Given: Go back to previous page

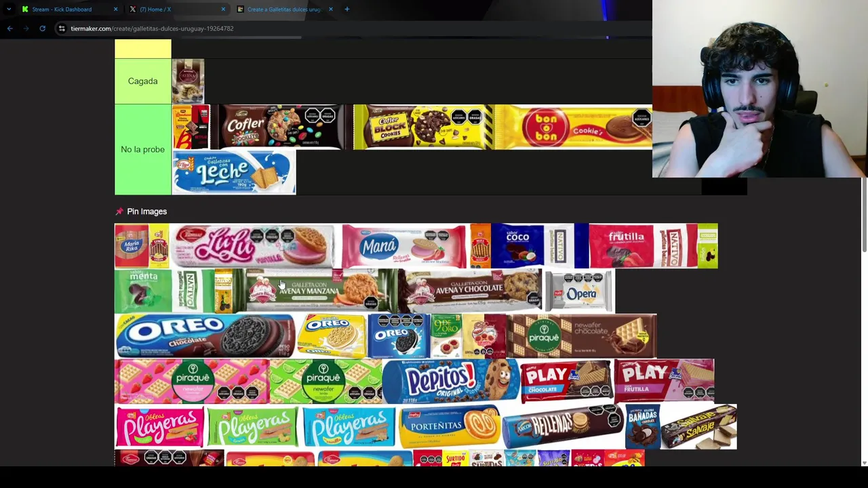Looking at the screenshot, I should [x=9, y=28].
